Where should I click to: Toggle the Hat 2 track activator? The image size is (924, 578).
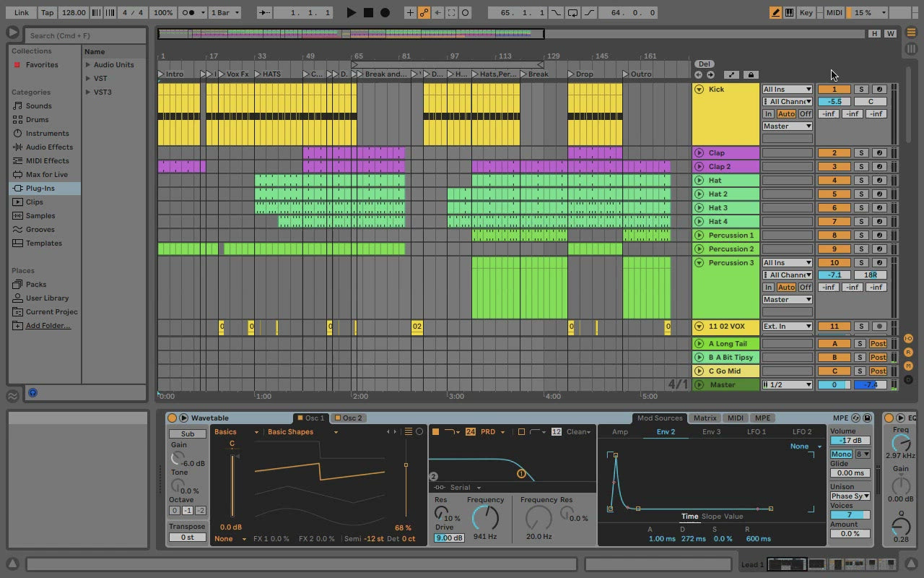(x=834, y=194)
